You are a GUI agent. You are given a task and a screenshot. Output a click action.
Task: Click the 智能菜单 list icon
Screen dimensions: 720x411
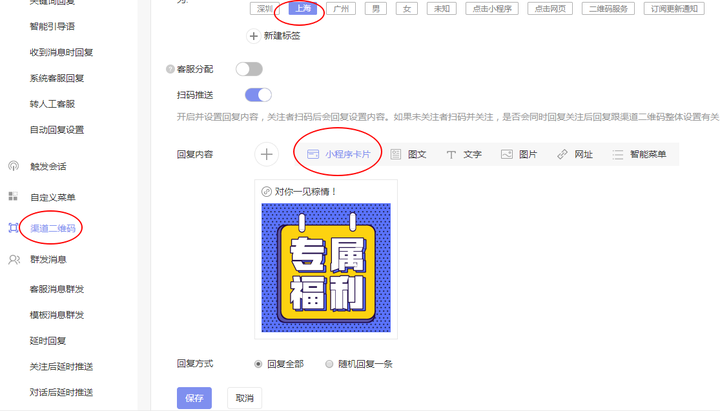point(618,155)
